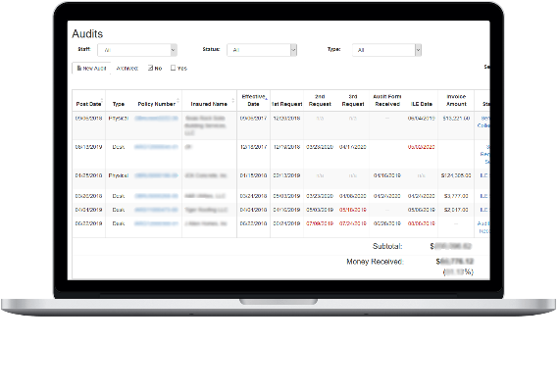Viewport: 559px width, 392px height.
Task: Open the Status filter dropdown
Action: pos(262,50)
